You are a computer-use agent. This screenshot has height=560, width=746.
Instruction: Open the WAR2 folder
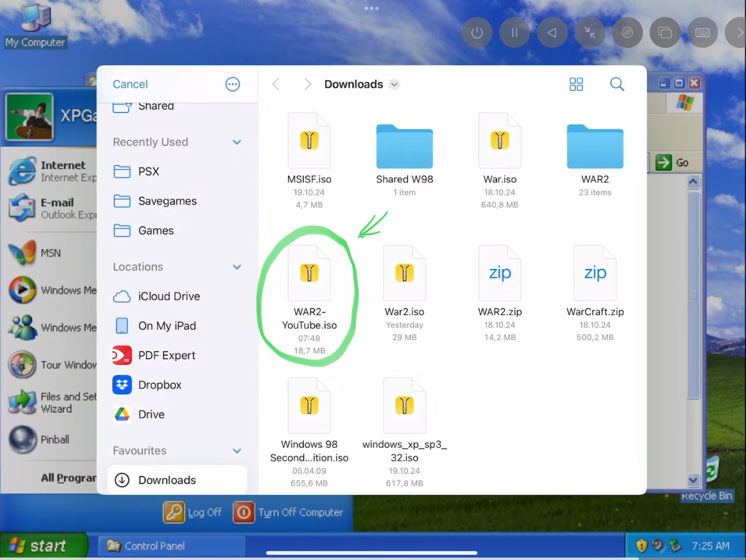pos(595,161)
